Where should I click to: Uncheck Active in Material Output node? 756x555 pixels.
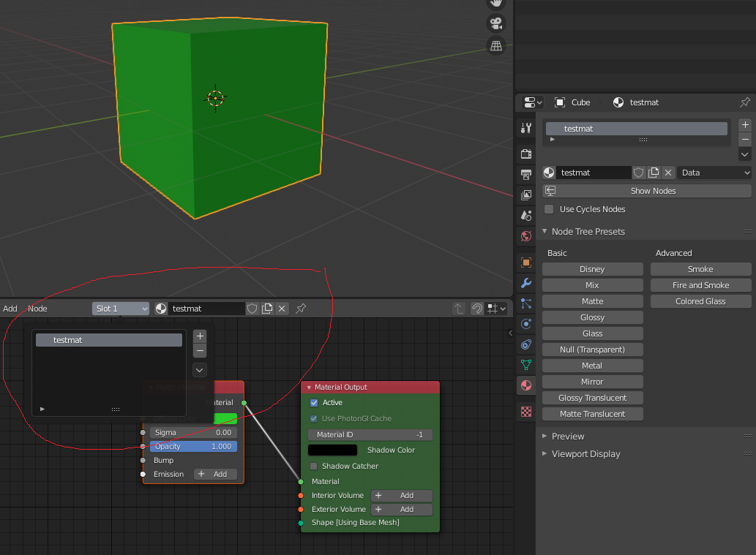[x=314, y=403]
